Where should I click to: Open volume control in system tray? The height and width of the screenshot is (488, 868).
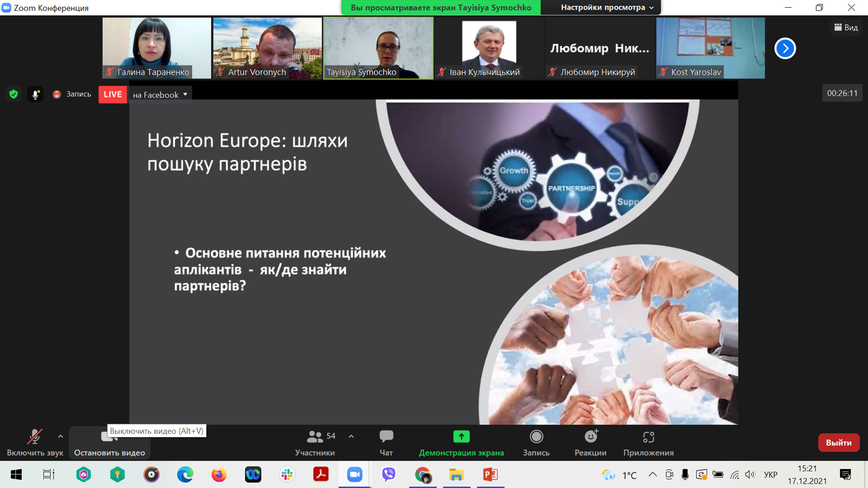click(x=750, y=475)
